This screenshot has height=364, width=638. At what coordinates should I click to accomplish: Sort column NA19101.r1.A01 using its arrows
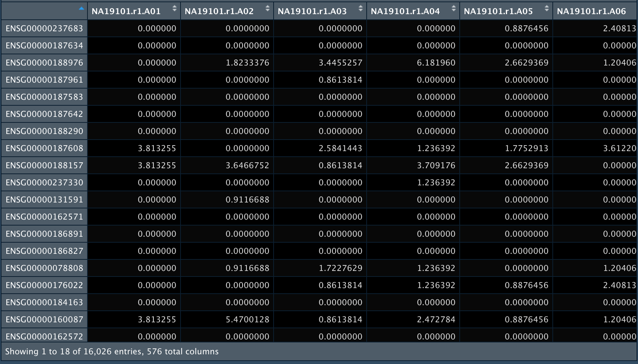coord(174,8)
